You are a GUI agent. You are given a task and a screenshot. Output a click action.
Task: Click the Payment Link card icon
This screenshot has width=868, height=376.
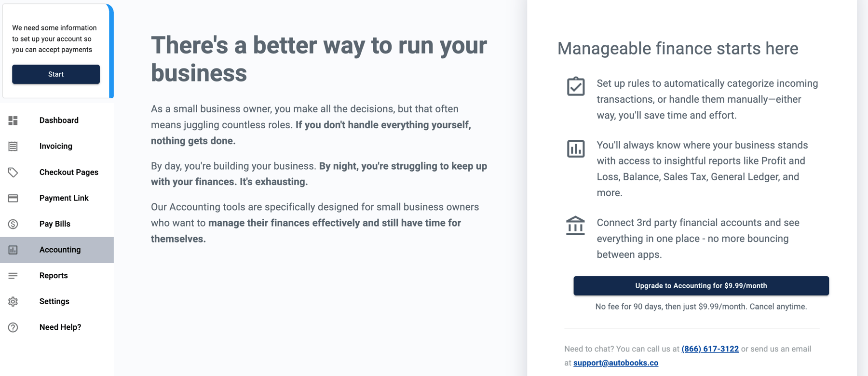(13, 198)
